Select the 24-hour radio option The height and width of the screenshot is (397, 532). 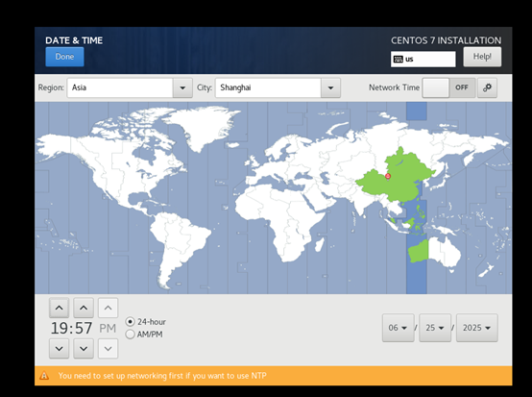pos(146,322)
